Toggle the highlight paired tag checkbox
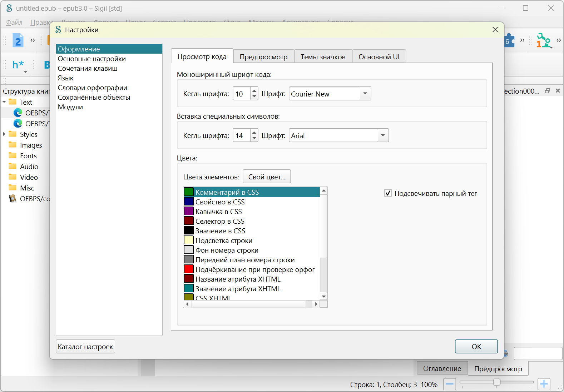The image size is (564, 392). tap(388, 193)
